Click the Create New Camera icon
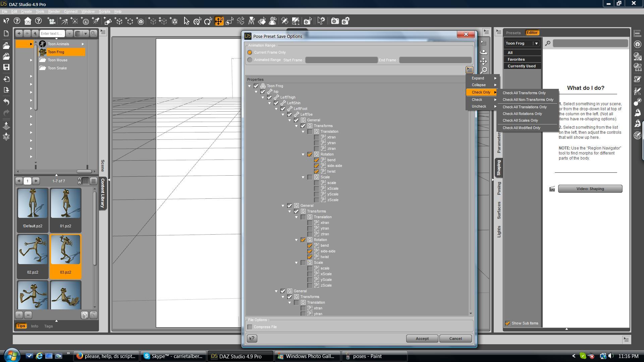This screenshot has height=362, width=644. pyautogui.click(x=52, y=21)
